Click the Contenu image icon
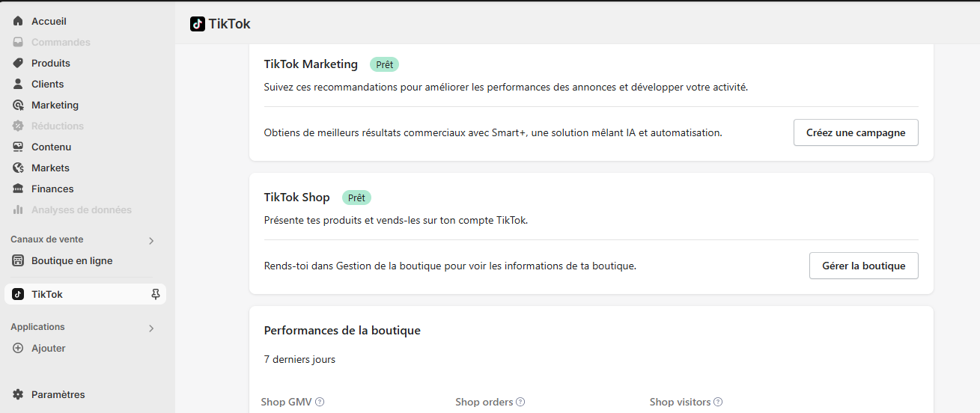Screen dimensions: 980x413 [x=18, y=147]
